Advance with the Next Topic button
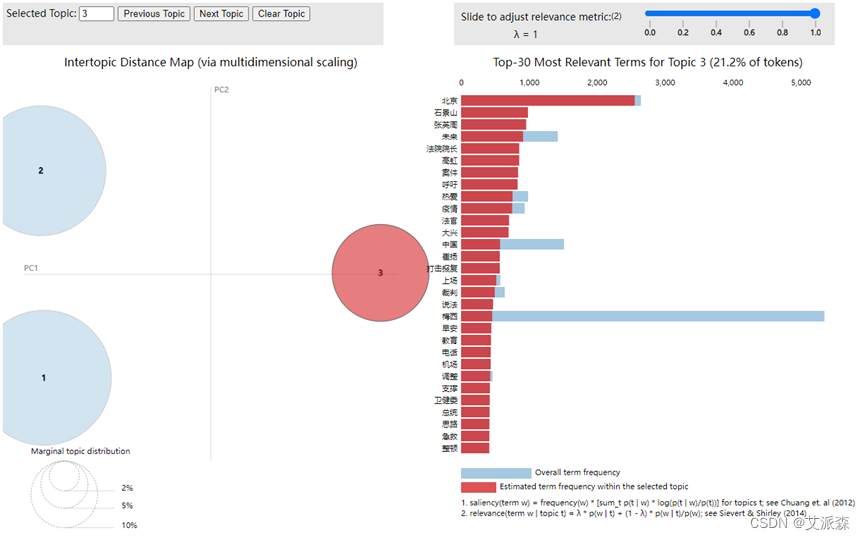 (221, 14)
